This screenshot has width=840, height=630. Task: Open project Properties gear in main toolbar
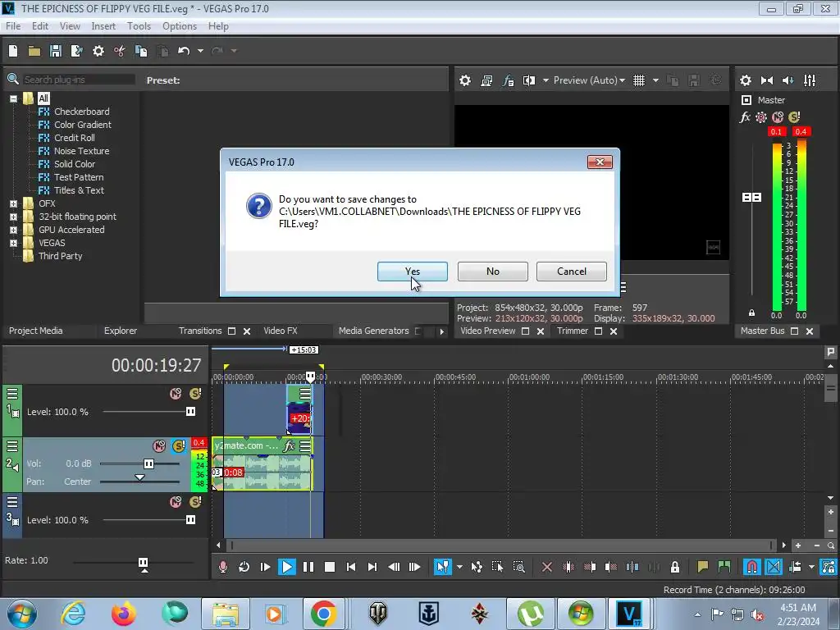98,51
